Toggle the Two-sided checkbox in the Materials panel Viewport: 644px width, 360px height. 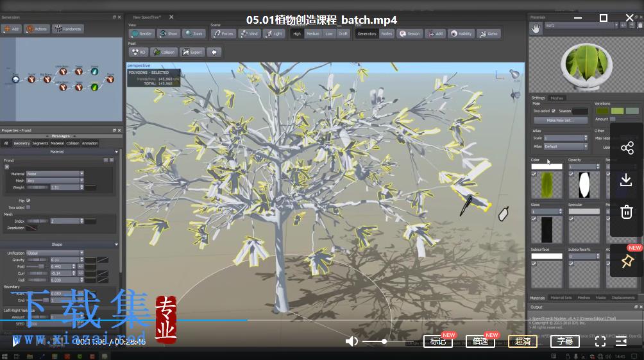(553, 111)
